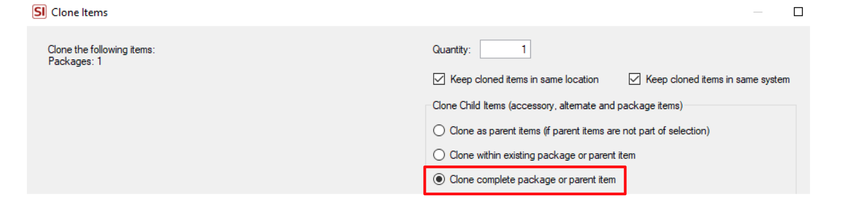This screenshot has height=201, width=868.
Task: Uncheck the same system checkbox box
Action: pos(634,79)
